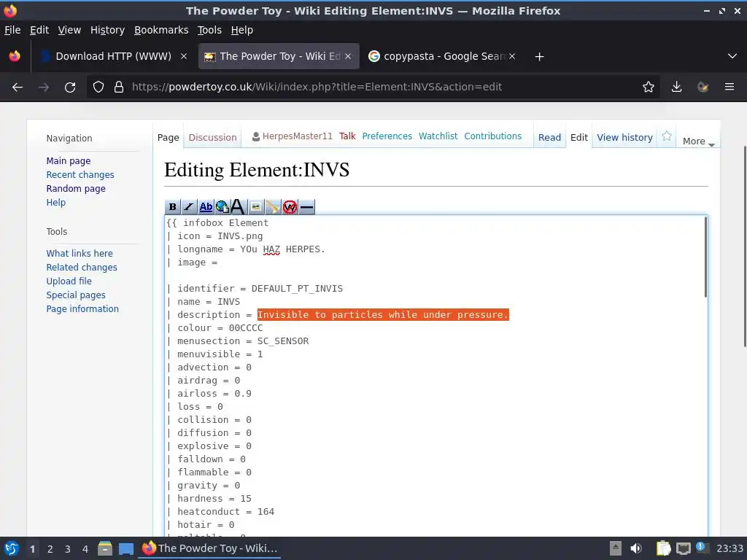Insert external link globe icon
Screen dimensions: 747x560
[x=222, y=206]
